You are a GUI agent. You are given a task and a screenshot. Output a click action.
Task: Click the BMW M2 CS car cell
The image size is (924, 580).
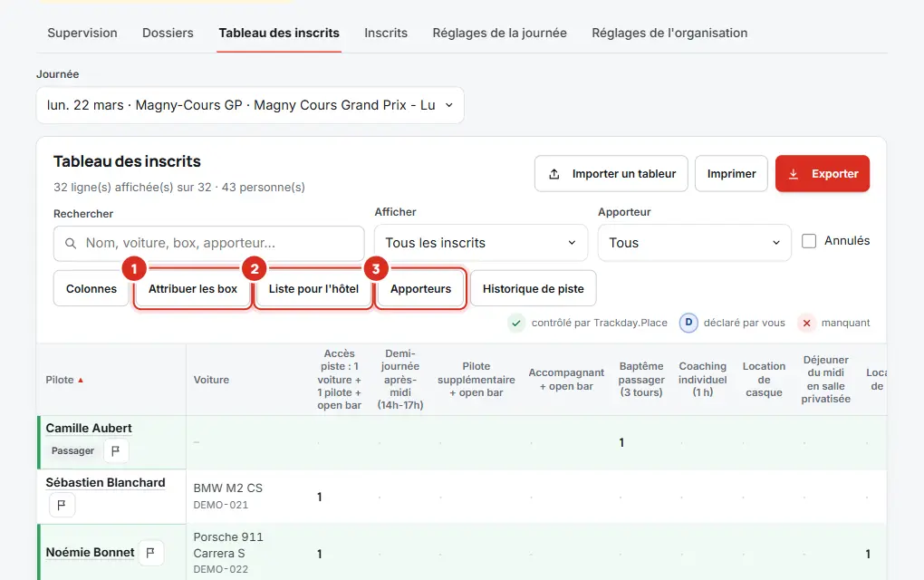[x=228, y=488]
